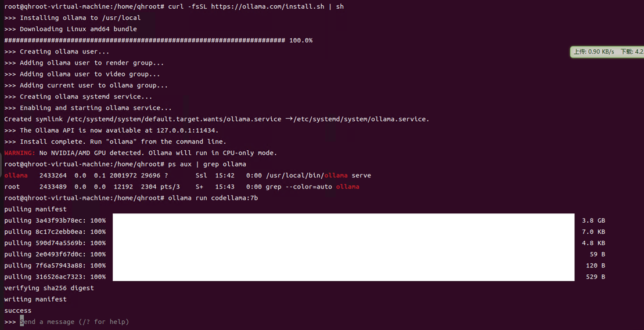Click the ollama.com install.sh URL

[271, 6]
